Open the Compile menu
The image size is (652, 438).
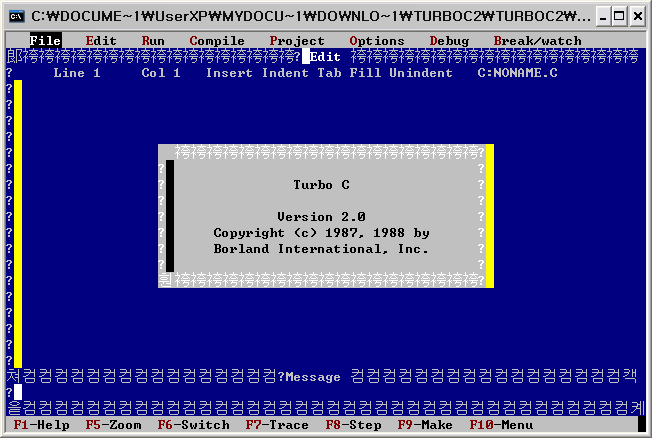pos(217,41)
